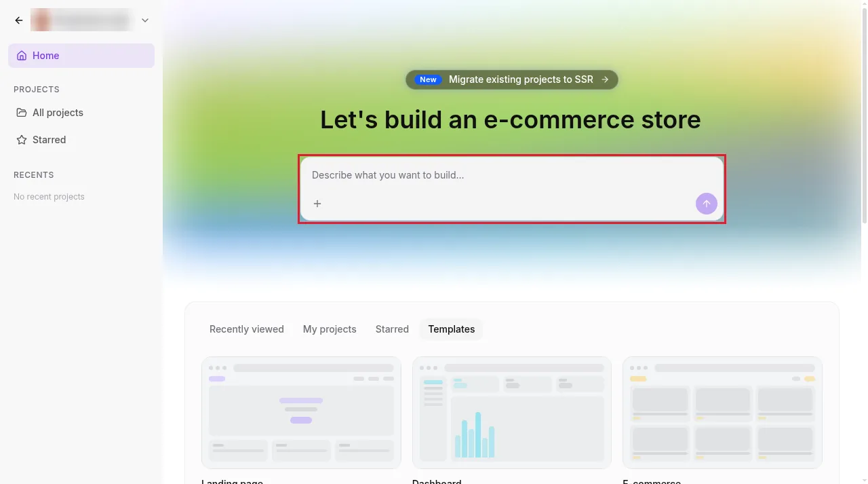
Task: Open the Dashboard template thumbnail
Action: (512, 413)
